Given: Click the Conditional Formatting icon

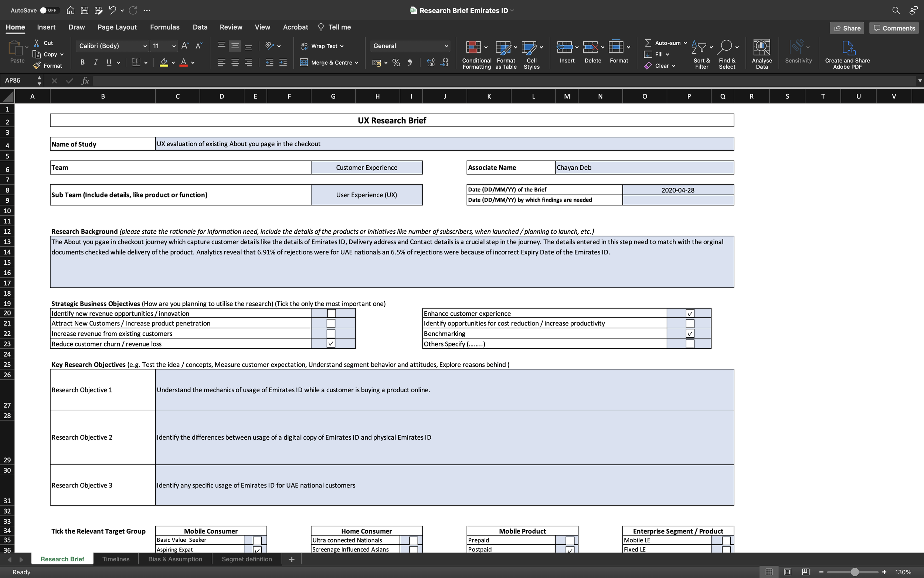Looking at the screenshot, I should tap(473, 47).
